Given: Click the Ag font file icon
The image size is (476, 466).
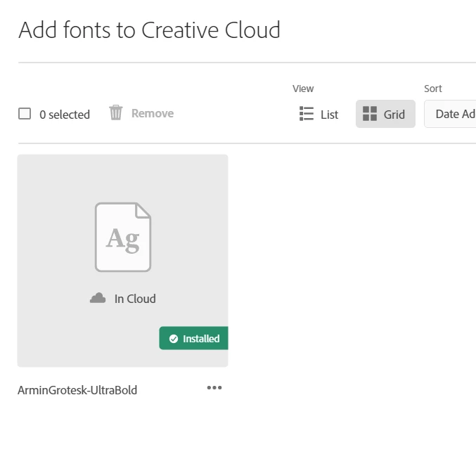Looking at the screenshot, I should [x=123, y=237].
